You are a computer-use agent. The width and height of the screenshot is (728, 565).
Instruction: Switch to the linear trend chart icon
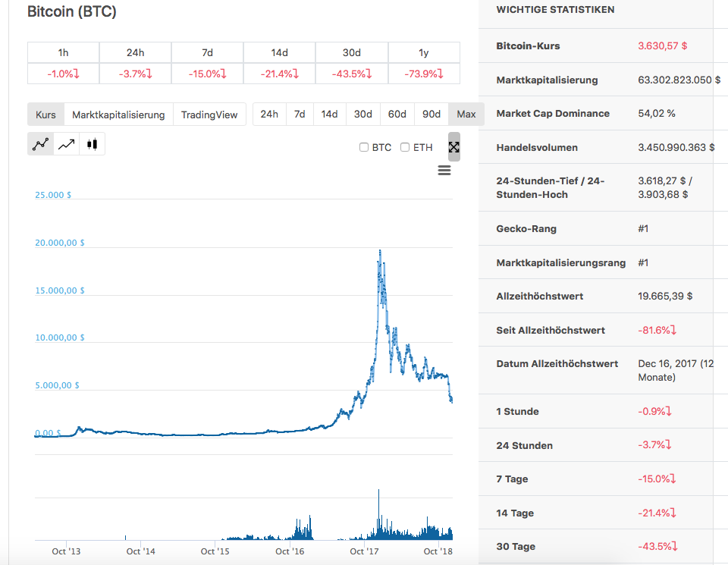pyautogui.click(x=66, y=143)
